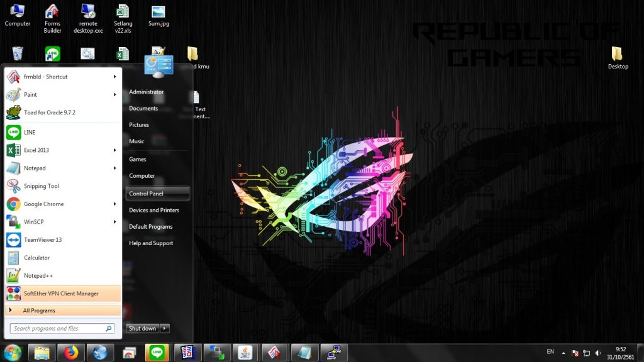Click the globe icon in the taskbar

click(x=100, y=353)
